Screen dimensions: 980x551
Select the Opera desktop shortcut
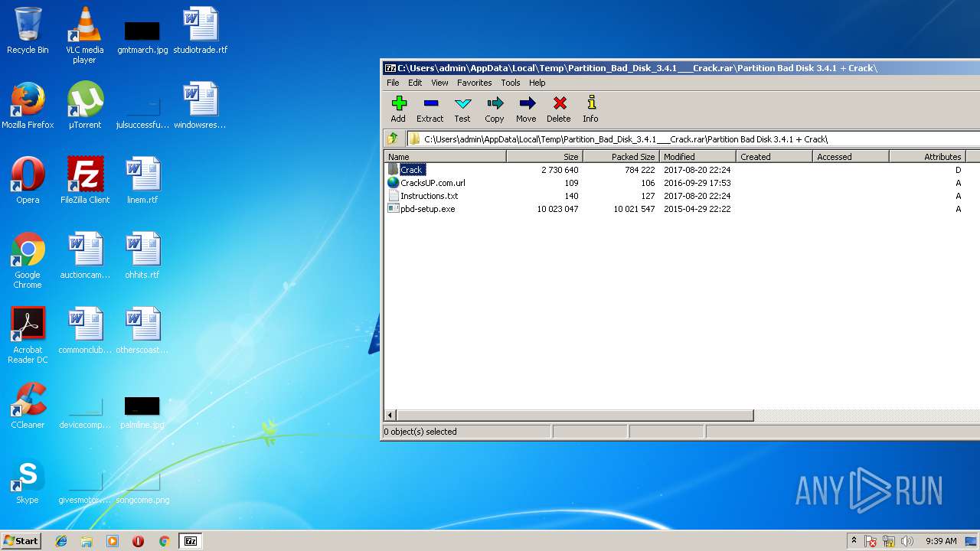[x=28, y=181]
